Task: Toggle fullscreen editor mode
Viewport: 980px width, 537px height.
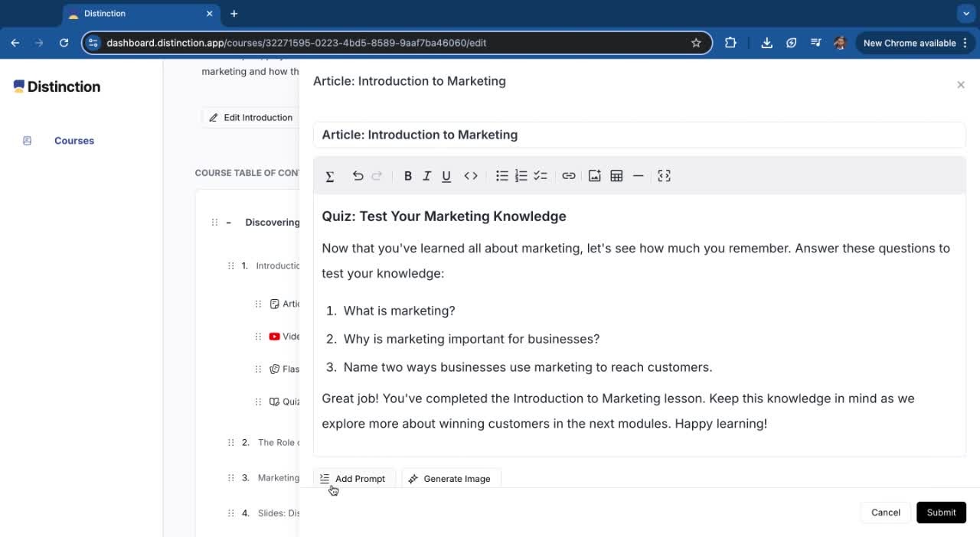Action: click(664, 176)
